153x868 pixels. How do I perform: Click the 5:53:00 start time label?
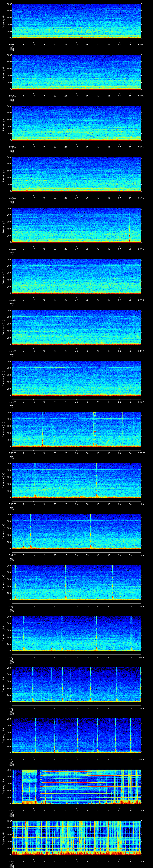pyautogui.click(x=12, y=147)
